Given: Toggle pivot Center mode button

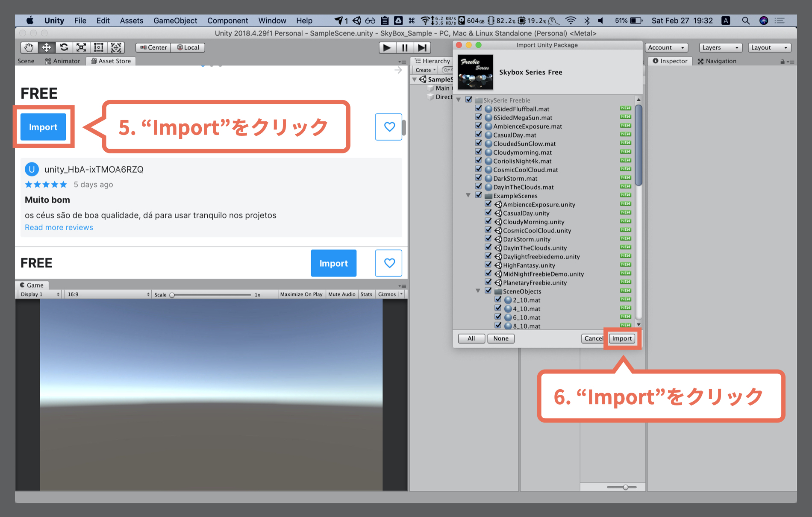Looking at the screenshot, I should (153, 47).
